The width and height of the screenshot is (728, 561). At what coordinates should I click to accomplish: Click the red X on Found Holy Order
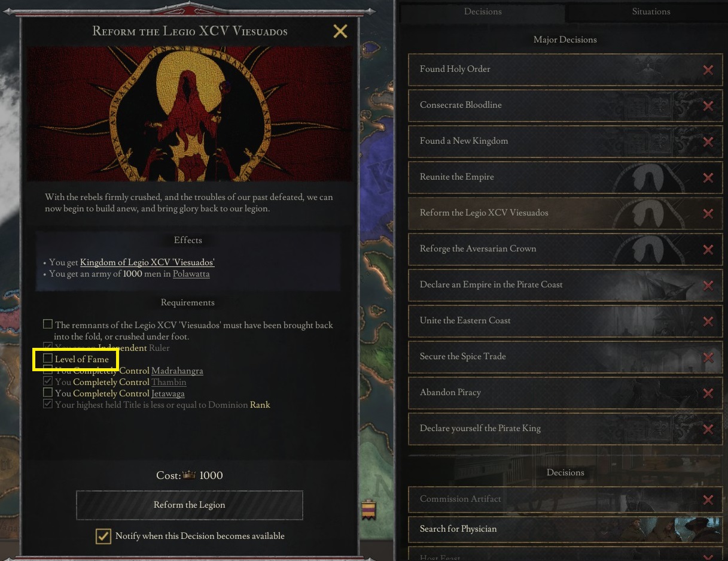(x=708, y=69)
